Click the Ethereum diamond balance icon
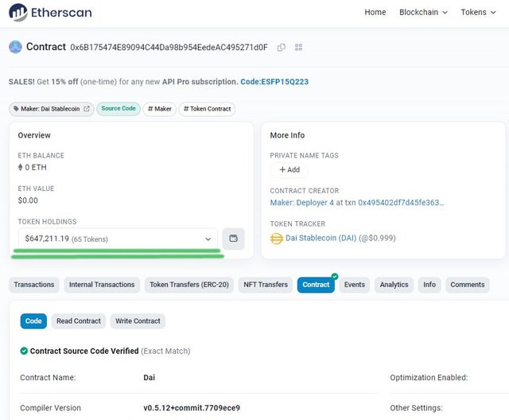The height and width of the screenshot is (420, 509). point(20,168)
